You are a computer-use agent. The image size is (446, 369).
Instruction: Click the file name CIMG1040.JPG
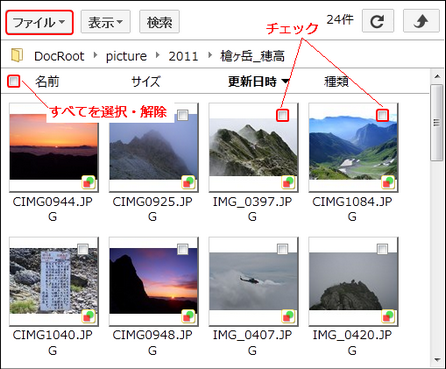pos(53,343)
